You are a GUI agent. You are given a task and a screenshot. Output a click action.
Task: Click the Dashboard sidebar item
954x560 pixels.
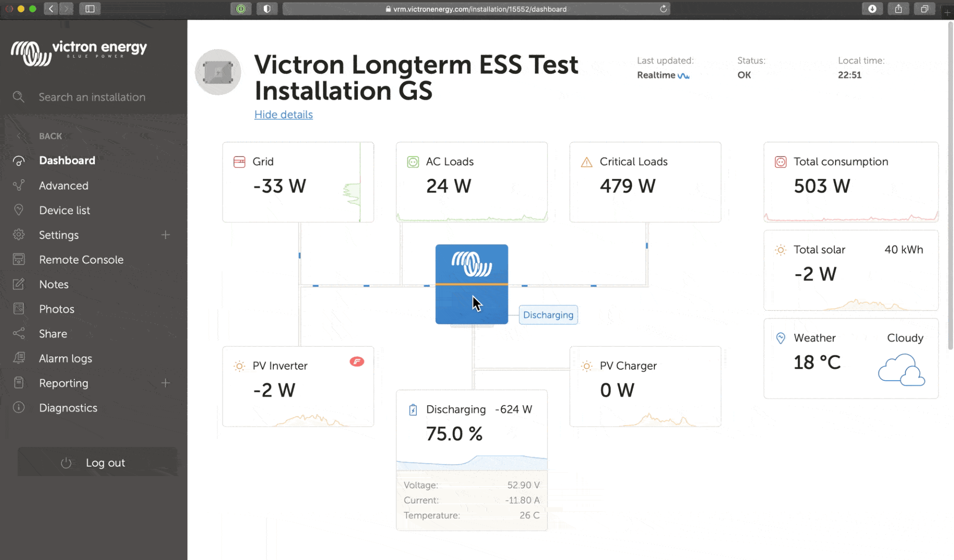68,160
